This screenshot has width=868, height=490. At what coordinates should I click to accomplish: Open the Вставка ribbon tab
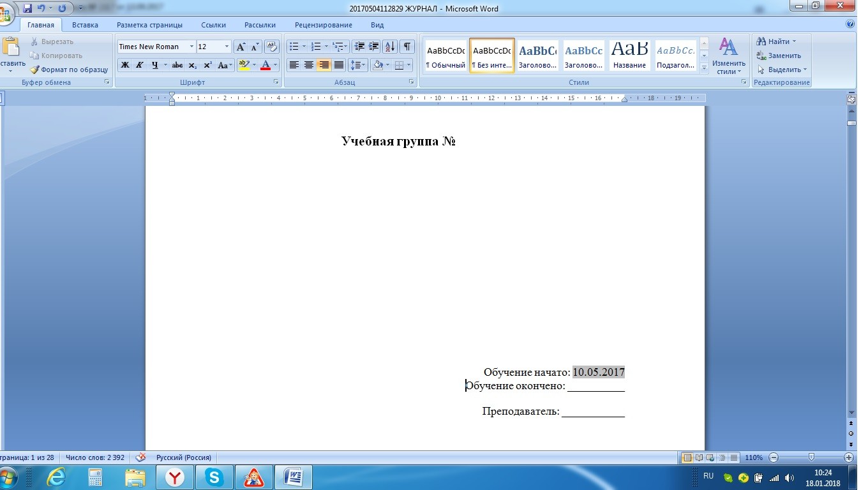click(x=85, y=25)
